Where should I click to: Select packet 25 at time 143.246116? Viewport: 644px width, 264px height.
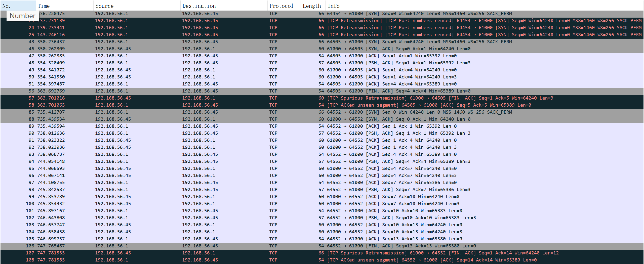click(322, 35)
